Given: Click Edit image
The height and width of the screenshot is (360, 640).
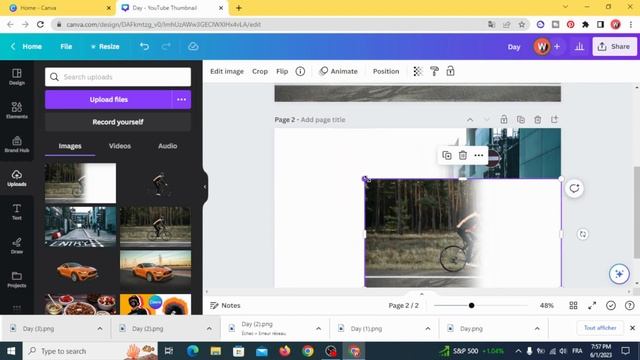Looking at the screenshot, I should click(x=227, y=71).
